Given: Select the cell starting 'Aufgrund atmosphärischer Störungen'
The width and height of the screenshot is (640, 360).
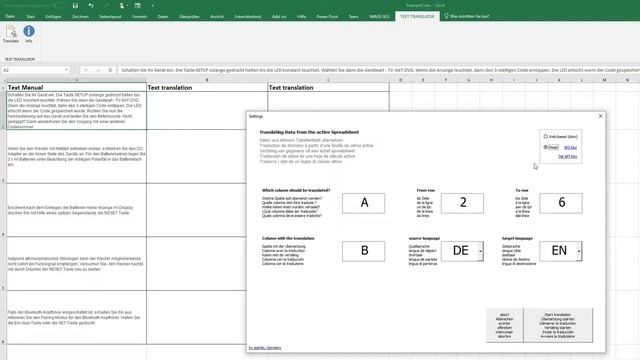Looking at the screenshot, I should click(x=76, y=264).
